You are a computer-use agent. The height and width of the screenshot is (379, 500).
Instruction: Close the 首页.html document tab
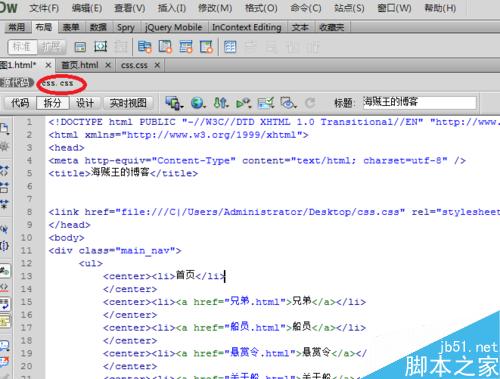pos(108,65)
